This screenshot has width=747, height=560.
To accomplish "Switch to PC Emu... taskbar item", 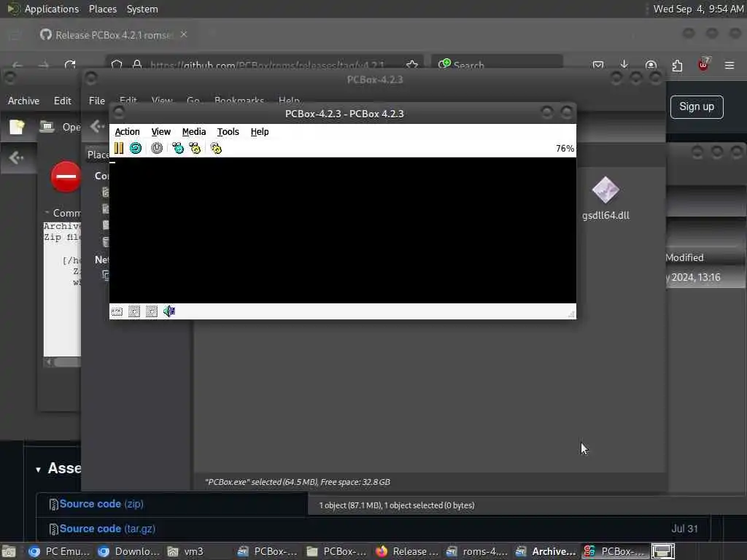I will [x=58, y=551].
